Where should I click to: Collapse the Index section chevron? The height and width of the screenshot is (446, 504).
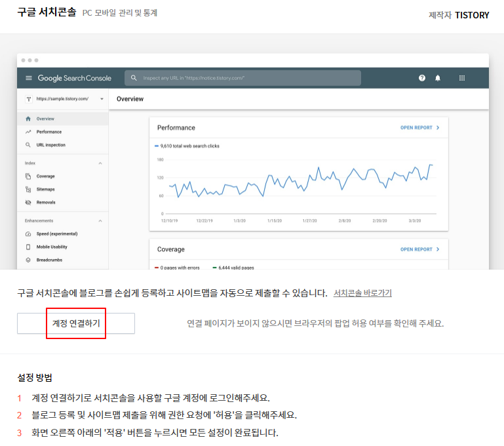100,163
